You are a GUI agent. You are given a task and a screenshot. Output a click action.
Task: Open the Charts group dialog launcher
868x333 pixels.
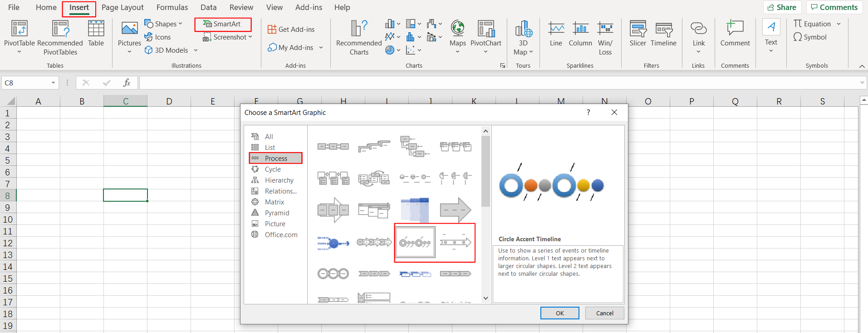point(503,66)
